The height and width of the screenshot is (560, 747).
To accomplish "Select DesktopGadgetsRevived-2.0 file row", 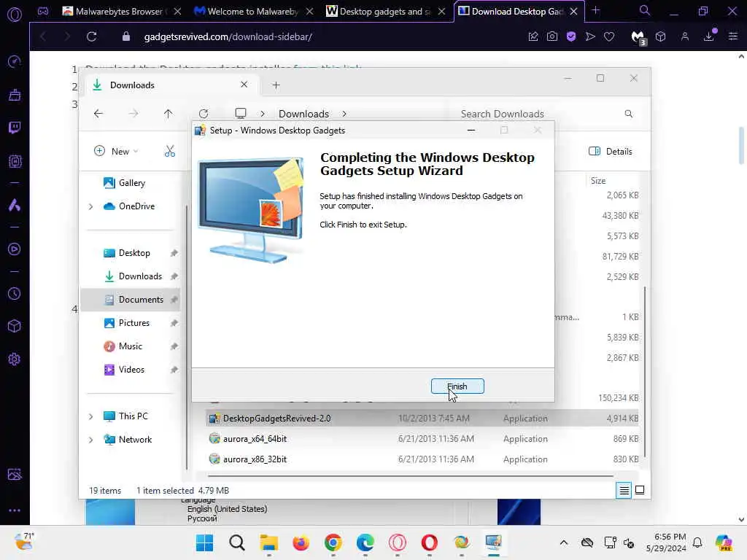I will 423,418.
